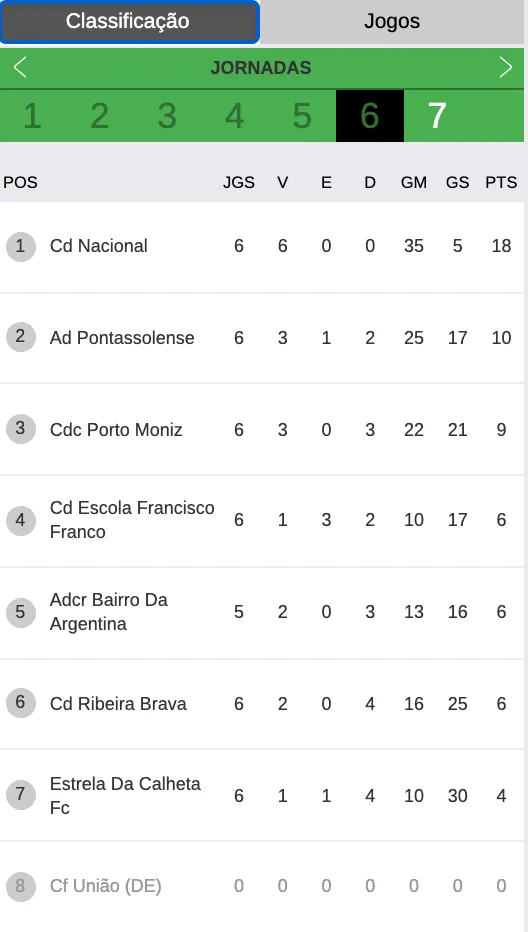Click the previous jornadas left arrow

pyautogui.click(x=20, y=67)
